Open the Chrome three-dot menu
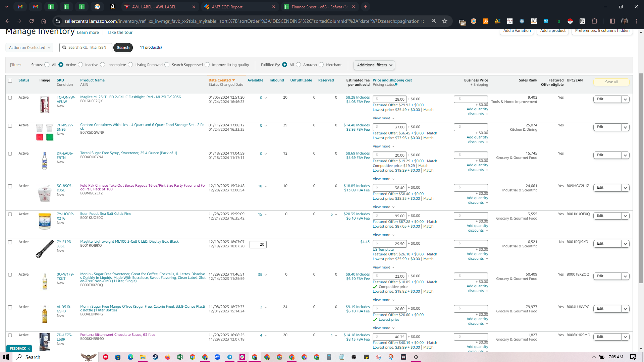 [x=637, y=21]
